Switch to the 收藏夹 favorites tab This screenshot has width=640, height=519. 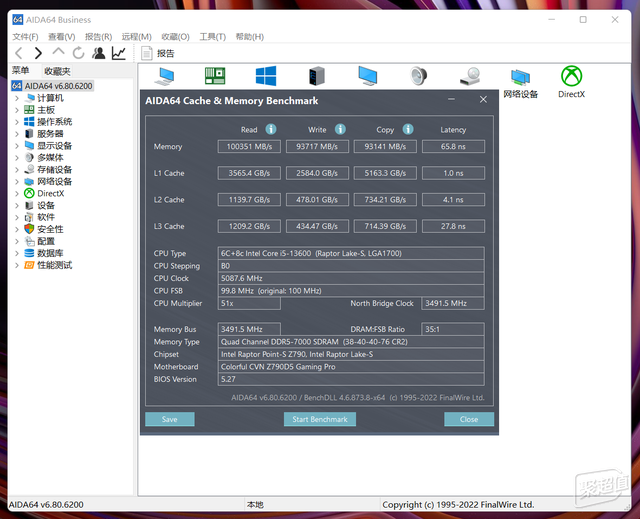58,71
